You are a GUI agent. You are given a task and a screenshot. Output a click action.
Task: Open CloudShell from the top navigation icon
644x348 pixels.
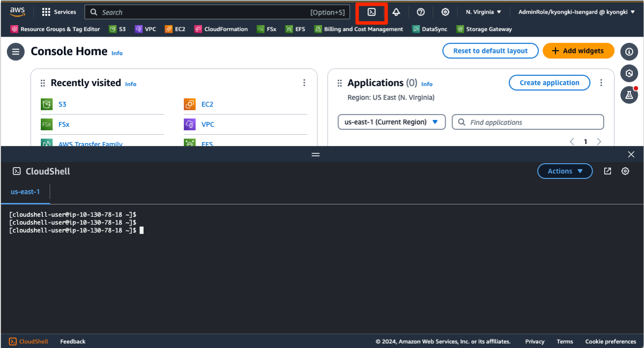(371, 12)
